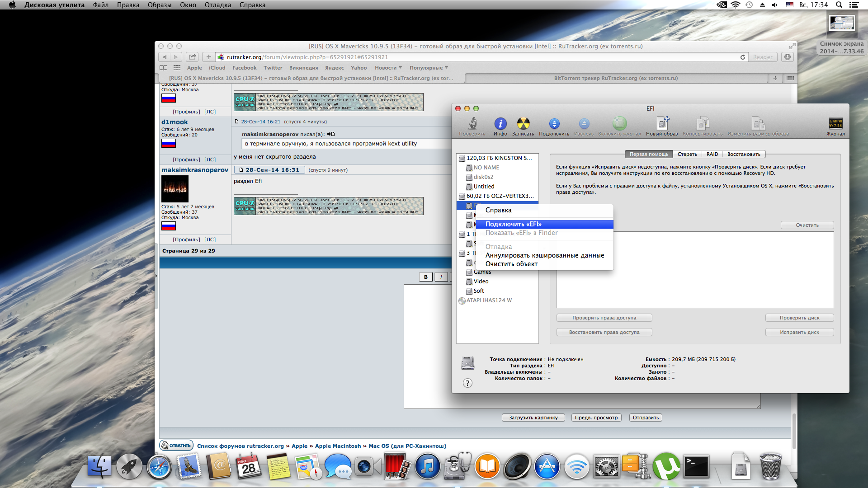
Task: Open Finder from the Dock
Action: coord(99,467)
